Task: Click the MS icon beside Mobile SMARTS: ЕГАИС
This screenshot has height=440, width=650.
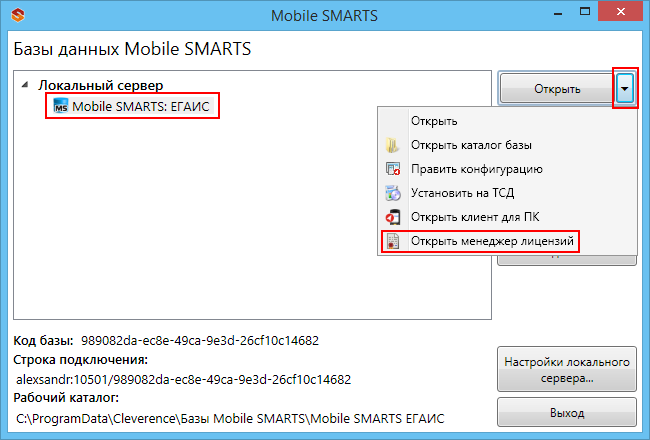Action: coord(61,106)
